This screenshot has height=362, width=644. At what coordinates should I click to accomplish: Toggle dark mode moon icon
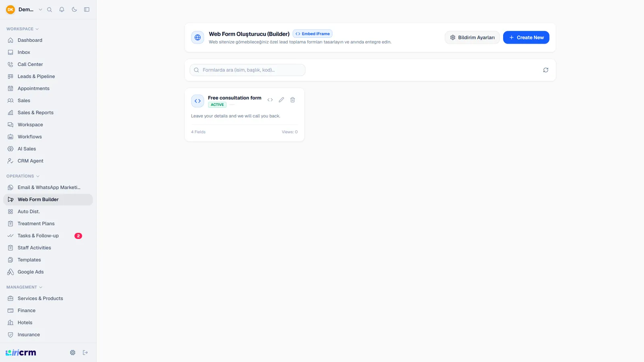[x=74, y=10]
